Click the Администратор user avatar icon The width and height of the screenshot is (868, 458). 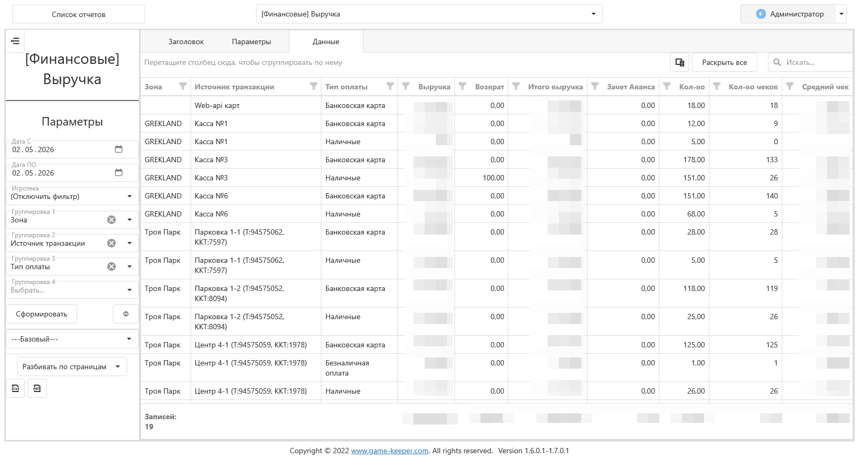point(761,14)
